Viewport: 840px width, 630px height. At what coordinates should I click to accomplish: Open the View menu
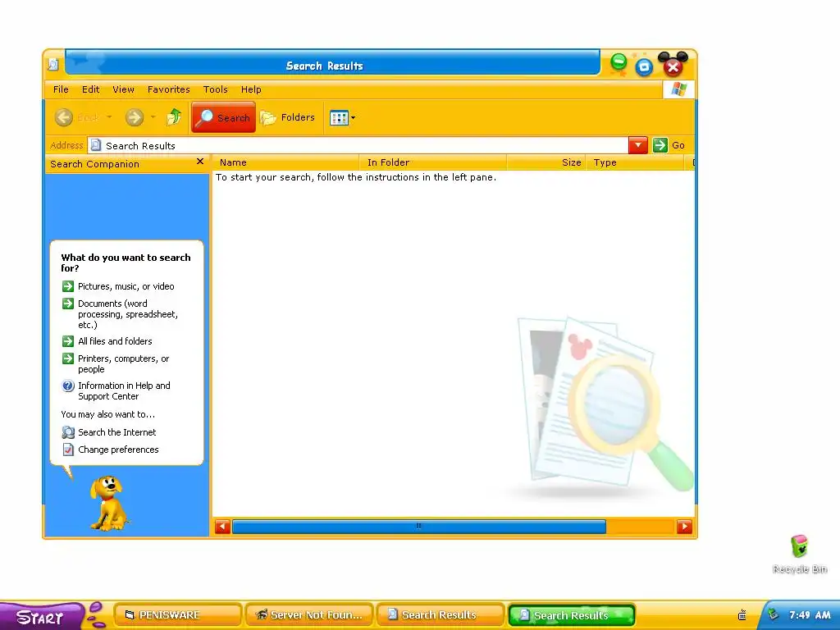pos(123,89)
